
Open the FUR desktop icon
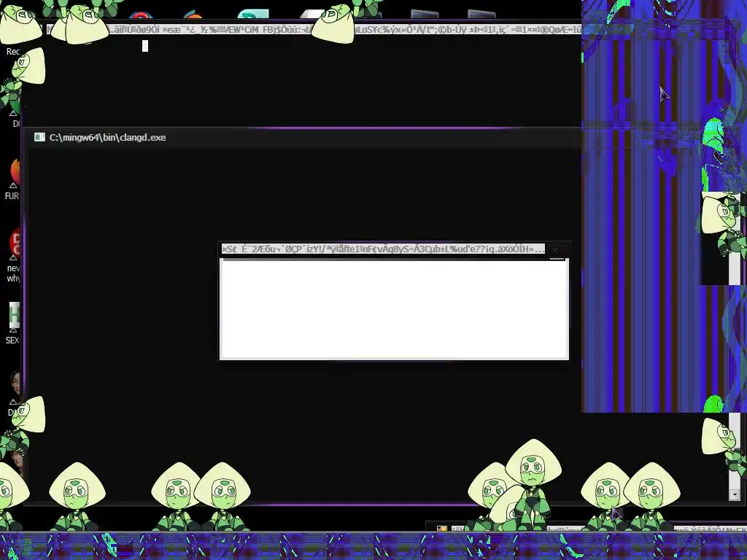point(12,179)
